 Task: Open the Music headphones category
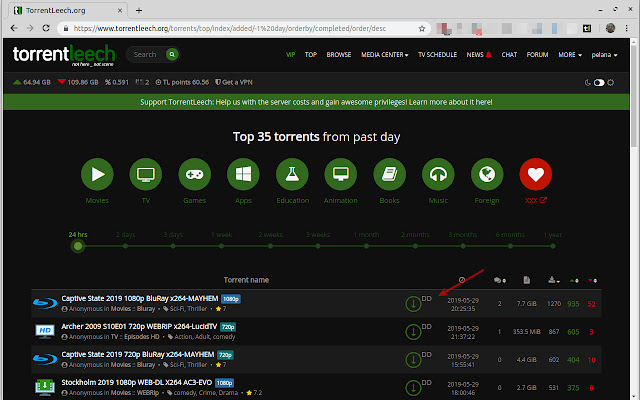pyautogui.click(x=438, y=174)
